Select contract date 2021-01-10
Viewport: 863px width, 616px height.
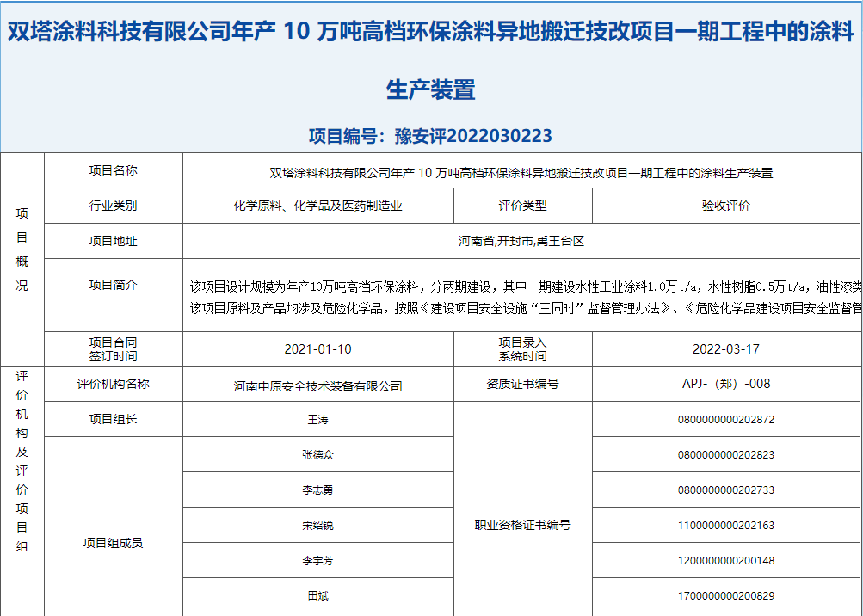coord(318,349)
